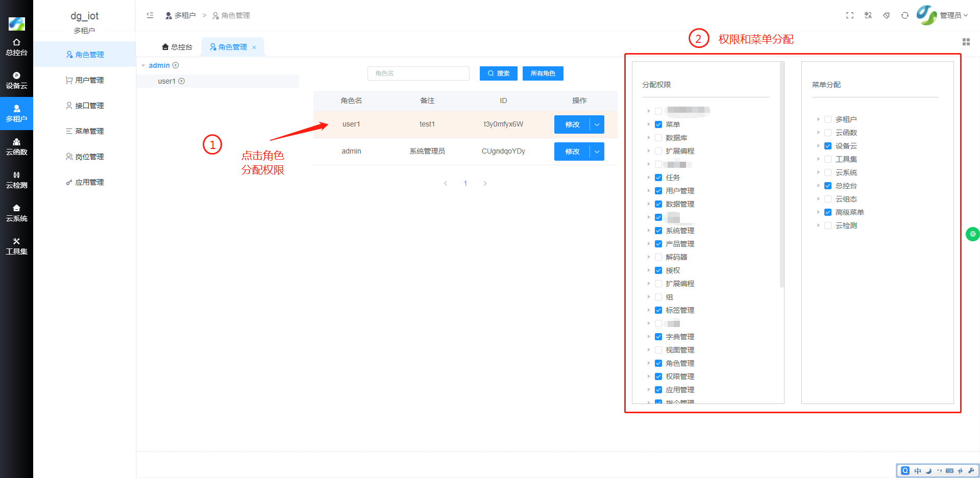Check the 多租户 menu checkbox
The height and width of the screenshot is (478, 980).
tap(828, 119)
